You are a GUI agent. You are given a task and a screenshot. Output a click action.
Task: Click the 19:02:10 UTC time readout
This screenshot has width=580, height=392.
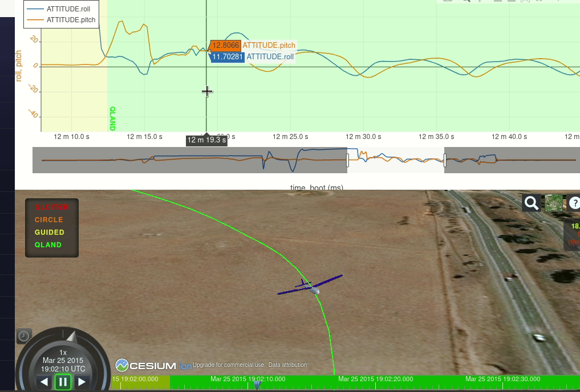(63, 369)
